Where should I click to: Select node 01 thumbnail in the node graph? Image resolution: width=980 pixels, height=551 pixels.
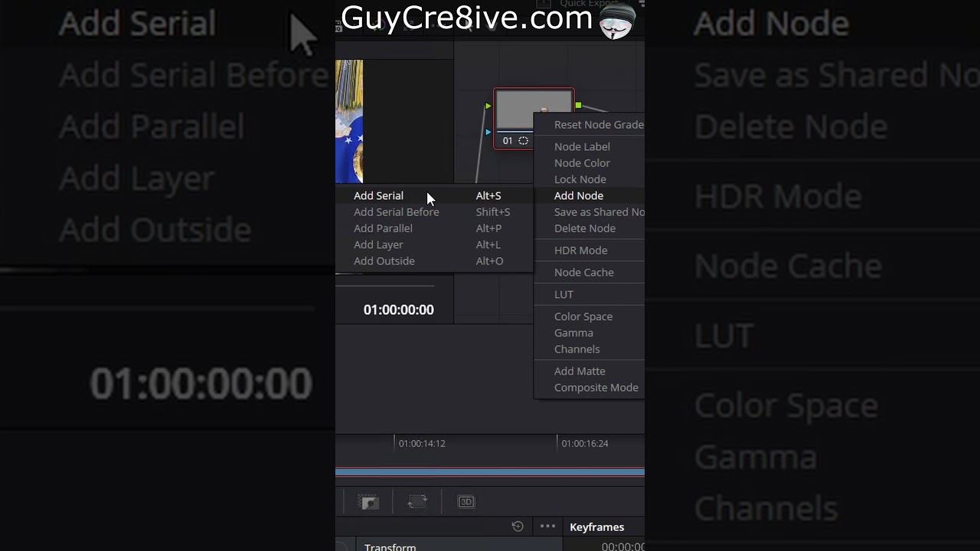coord(534,111)
